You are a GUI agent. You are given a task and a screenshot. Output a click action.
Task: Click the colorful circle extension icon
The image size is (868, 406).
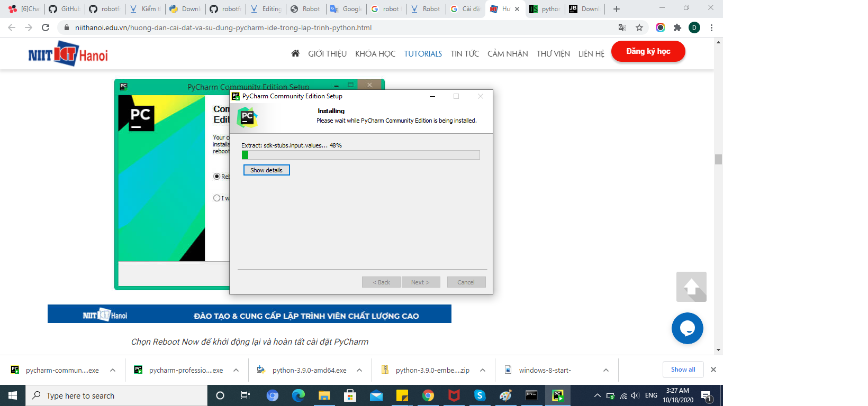660,27
